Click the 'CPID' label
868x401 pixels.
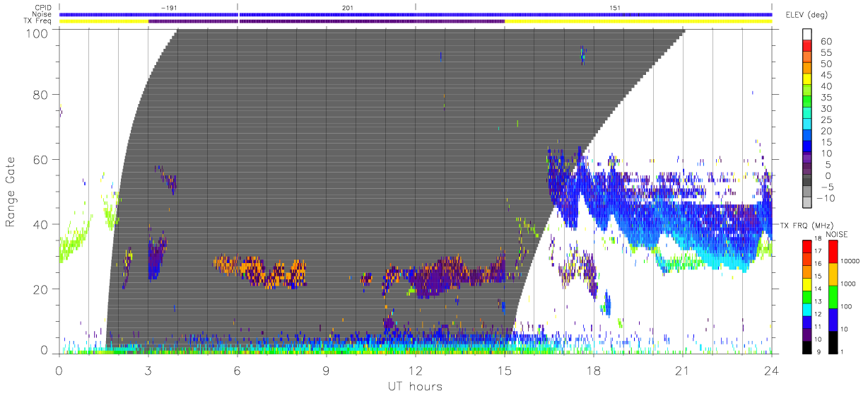(x=43, y=7)
